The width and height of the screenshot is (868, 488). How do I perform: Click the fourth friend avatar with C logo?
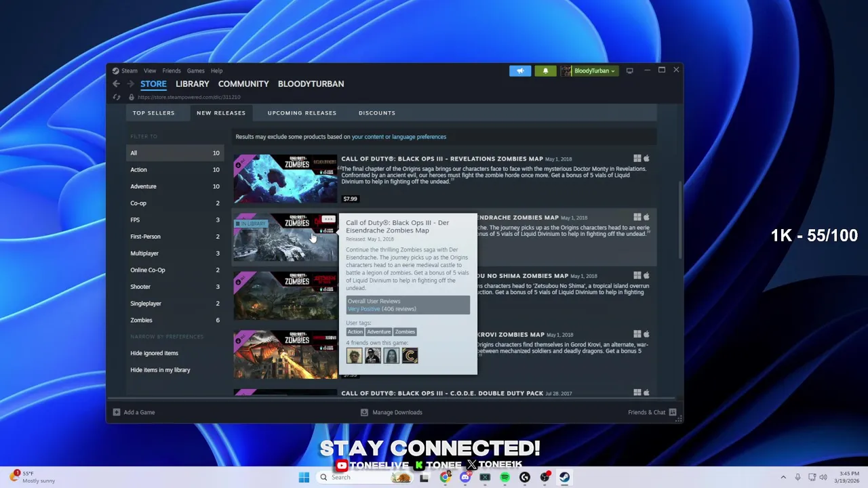(410, 355)
